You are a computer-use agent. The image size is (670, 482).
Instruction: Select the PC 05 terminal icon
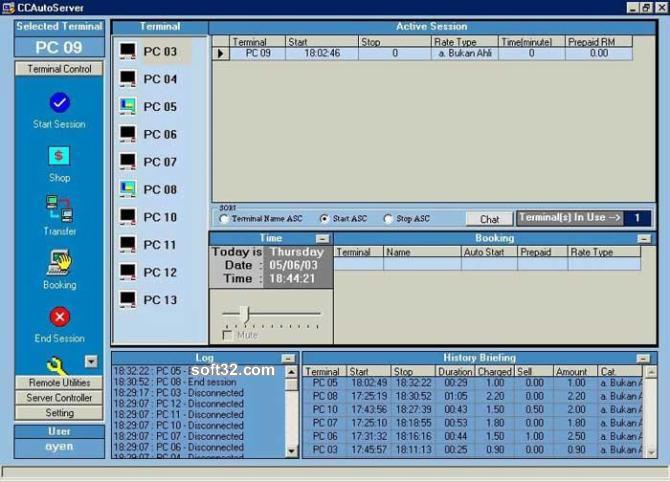(128, 106)
